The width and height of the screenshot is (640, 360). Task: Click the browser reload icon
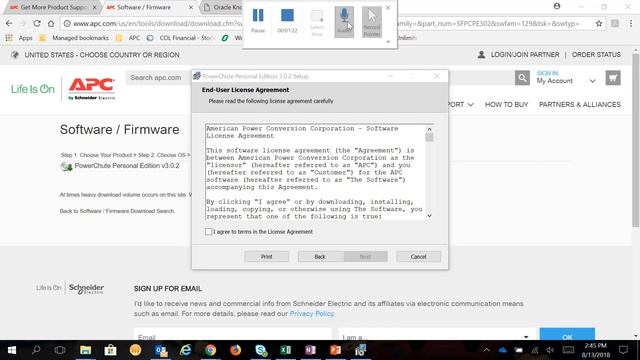click(37, 24)
